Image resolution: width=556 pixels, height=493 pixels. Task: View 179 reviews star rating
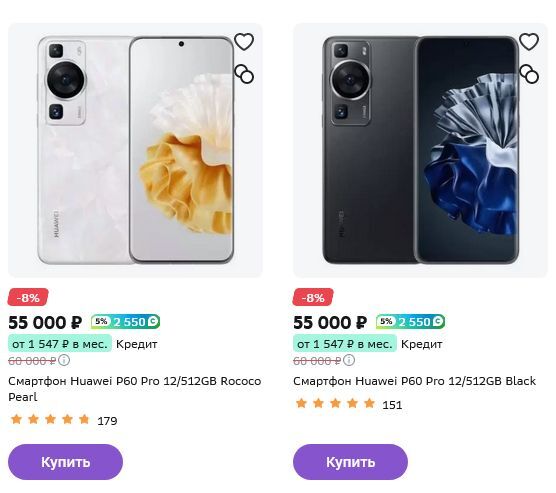(63, 420)
